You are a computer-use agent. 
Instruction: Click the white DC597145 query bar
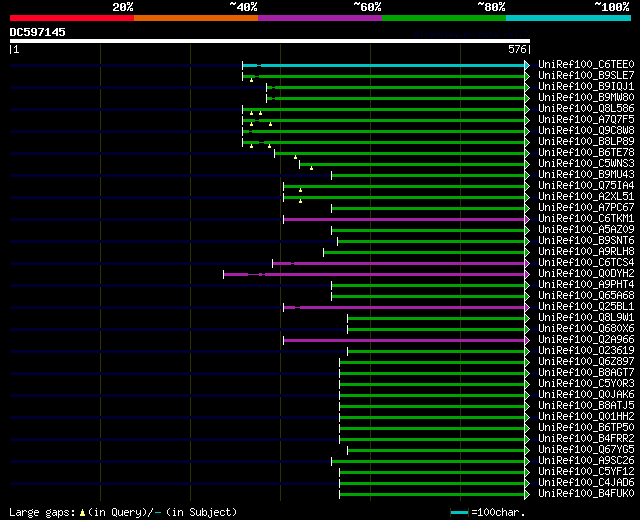pyautogui.click(x=270, y=41)
